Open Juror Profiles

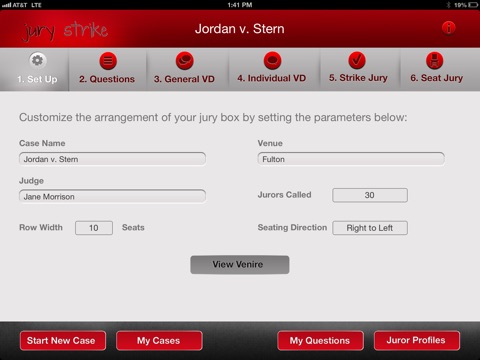pyautogui.click(x=417, y=340)
